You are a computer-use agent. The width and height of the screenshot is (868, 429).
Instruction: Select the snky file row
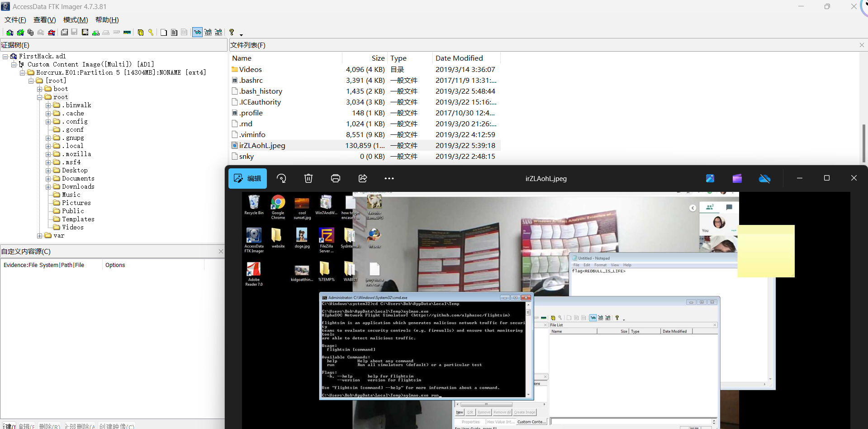[365, 157]
